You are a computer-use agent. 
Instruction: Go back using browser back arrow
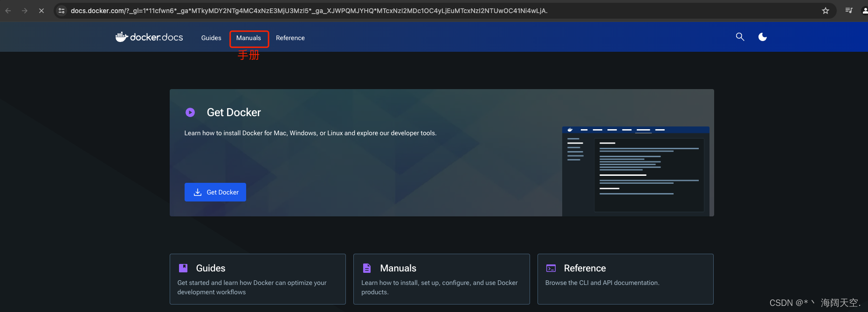click(8, 11)
